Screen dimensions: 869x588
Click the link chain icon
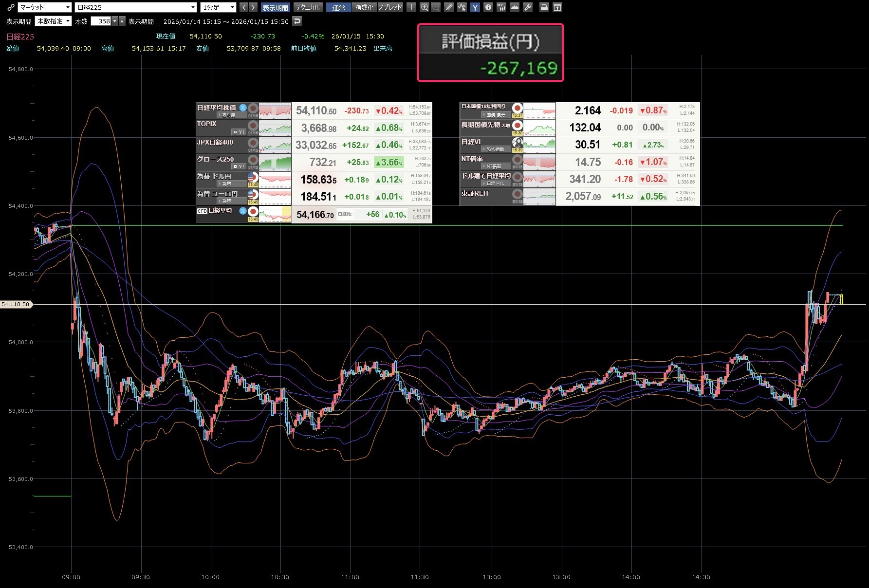[11, 7]
